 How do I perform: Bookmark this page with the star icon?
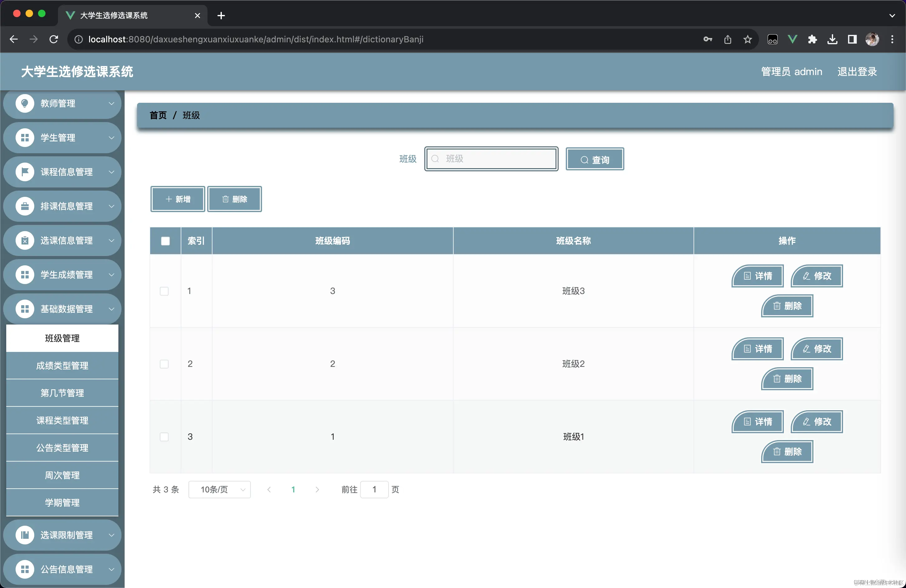pos(748,39)
